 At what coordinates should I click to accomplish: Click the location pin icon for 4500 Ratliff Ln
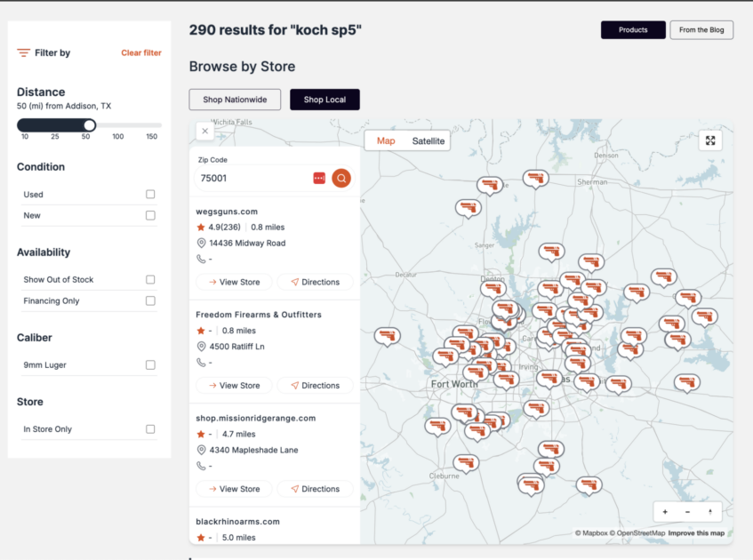pyautogui.click(x=201, y=347)
